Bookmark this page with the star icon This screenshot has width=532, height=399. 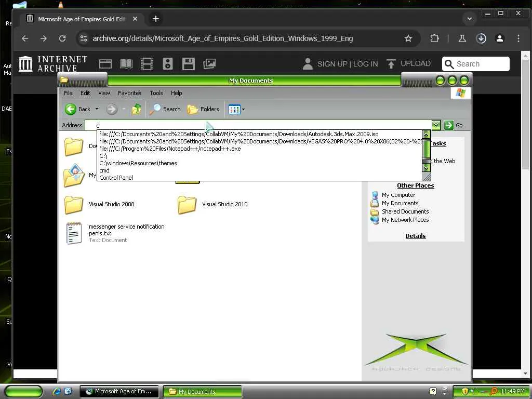[x=408, y=38]
